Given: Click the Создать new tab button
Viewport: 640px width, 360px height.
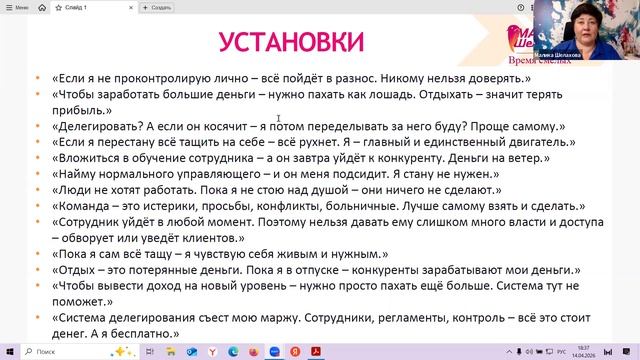Looking at the screenshot, I should tap(157, 7).
